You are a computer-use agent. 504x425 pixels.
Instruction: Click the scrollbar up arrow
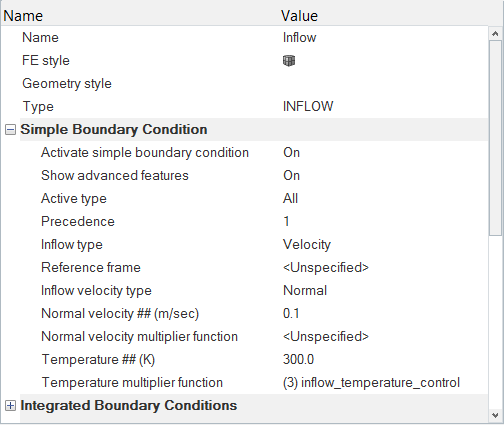click(495, 34)
